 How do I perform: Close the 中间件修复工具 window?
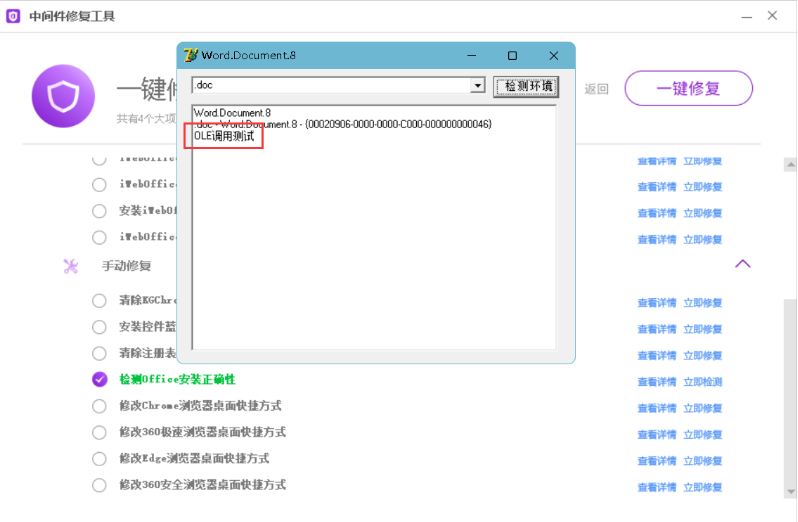[x=772, y=16]
